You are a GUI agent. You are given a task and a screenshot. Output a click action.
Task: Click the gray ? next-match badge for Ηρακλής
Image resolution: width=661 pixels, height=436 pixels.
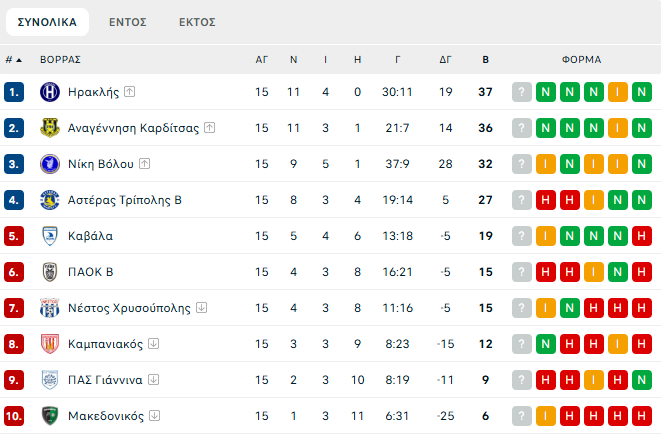click(x=521, y=92)
